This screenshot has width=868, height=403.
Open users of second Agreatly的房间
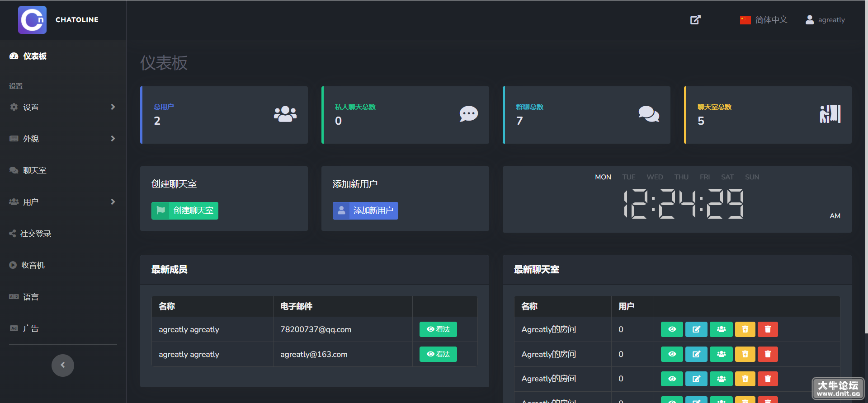721,354
